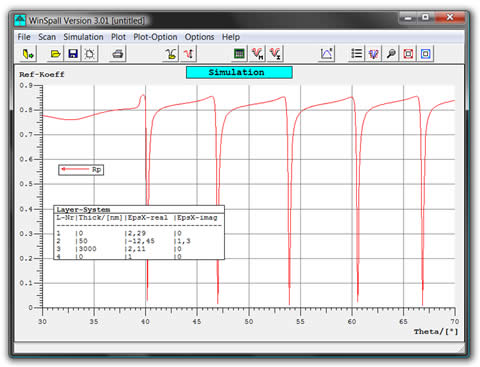Screen dimensions: 480x367
Task: Click the printer icon in toolbar
Action: [x=118, y=54]
